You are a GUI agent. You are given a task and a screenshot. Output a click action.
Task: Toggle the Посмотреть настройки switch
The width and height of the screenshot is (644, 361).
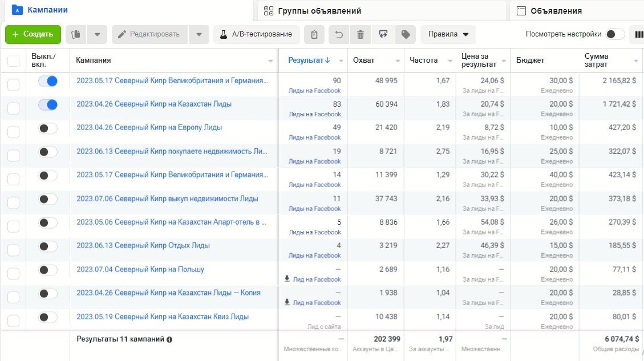(x=614, y=34)
